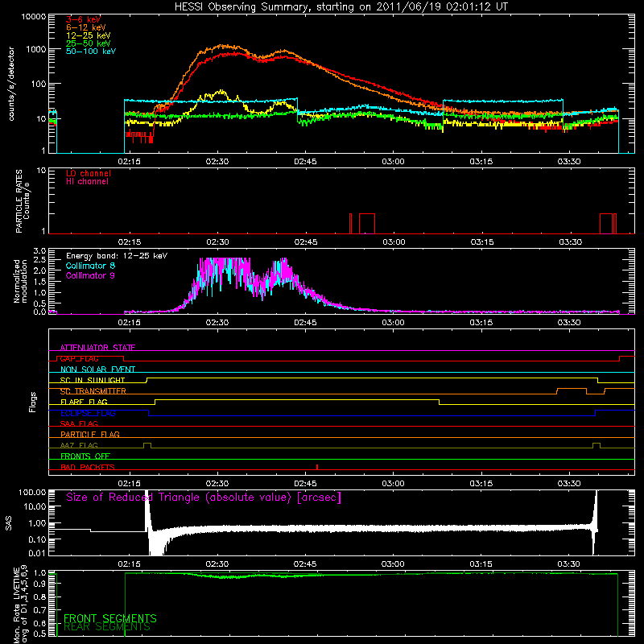Screen dimensions: 644x644
Task: Click the PARTICLE RATES axis label
Action: point(23,200)
